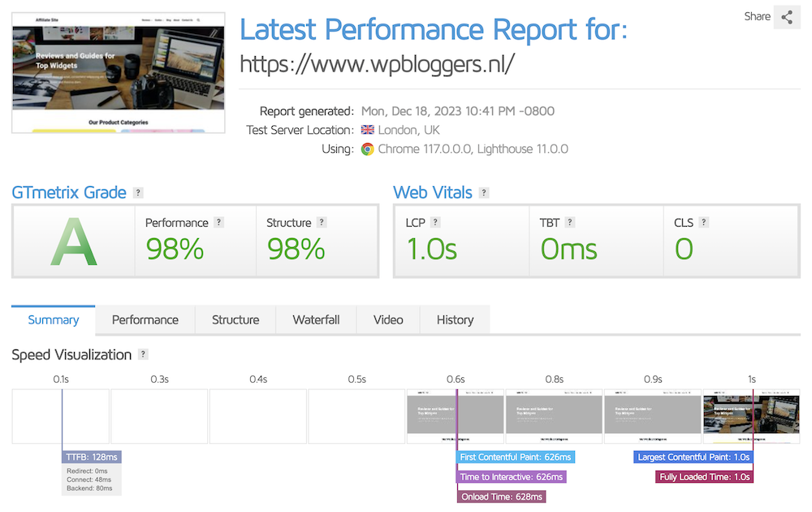
Task: Click the 1s filmstrip frame
Action: pyautogui.click(x=752, y=416)
